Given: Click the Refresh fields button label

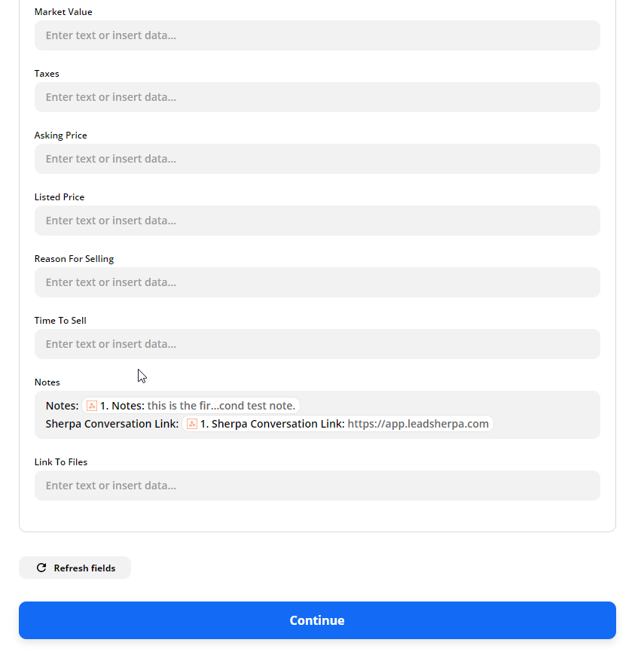Looking at the screenshot, I should (84, 568).
